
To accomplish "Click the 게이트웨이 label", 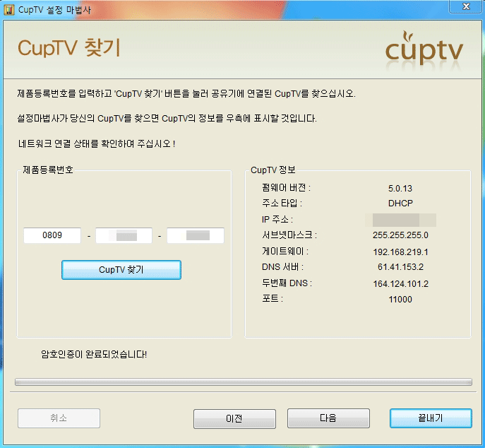I will click(x=285, y=251).
